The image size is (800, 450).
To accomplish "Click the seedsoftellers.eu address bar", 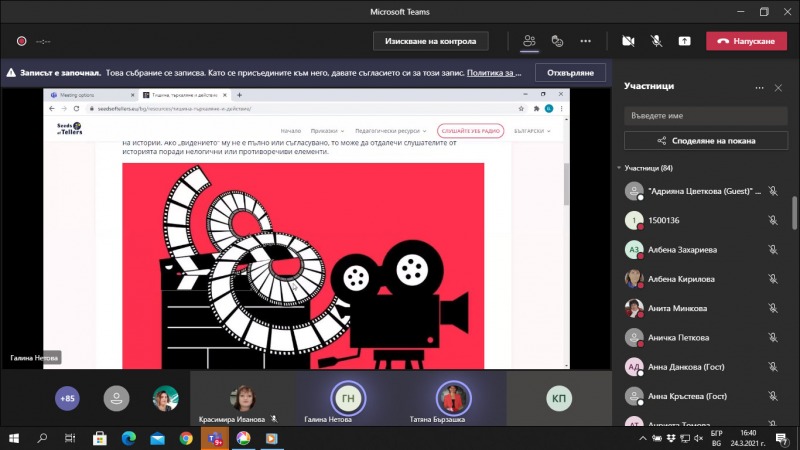I will [x=301, y=109].
